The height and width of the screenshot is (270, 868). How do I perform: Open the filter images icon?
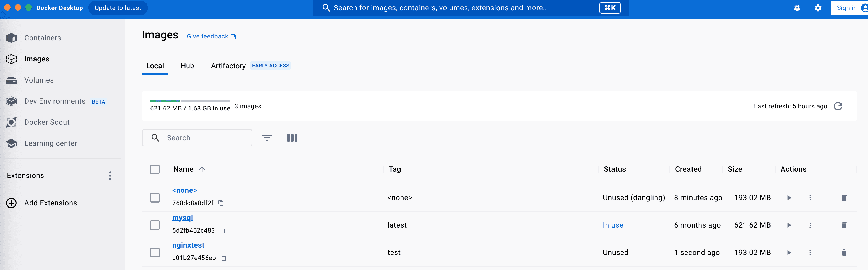pos(267,138)
